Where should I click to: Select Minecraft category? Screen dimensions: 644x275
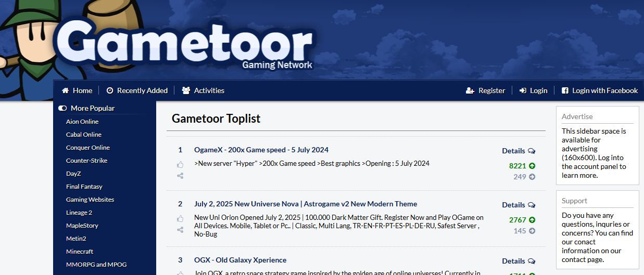pos(80,252)
